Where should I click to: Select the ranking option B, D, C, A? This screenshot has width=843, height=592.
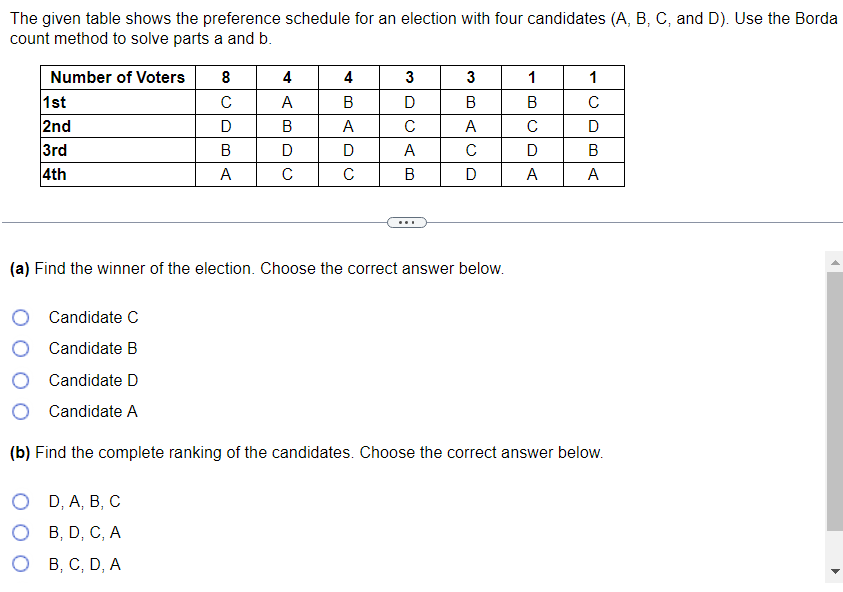tap(20, 532)
